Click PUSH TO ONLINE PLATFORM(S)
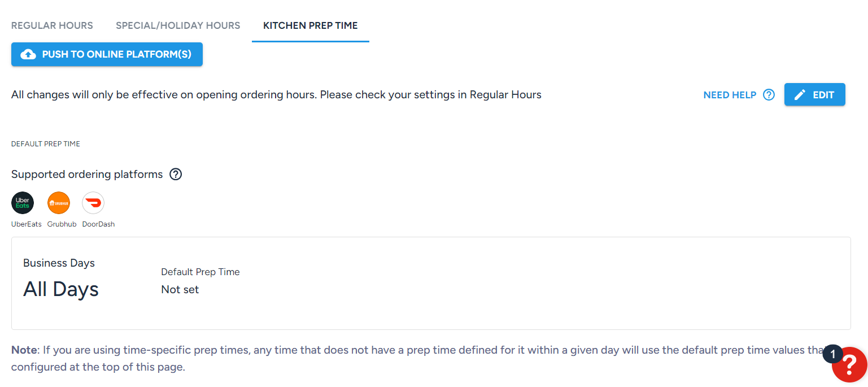 [107, 54]
